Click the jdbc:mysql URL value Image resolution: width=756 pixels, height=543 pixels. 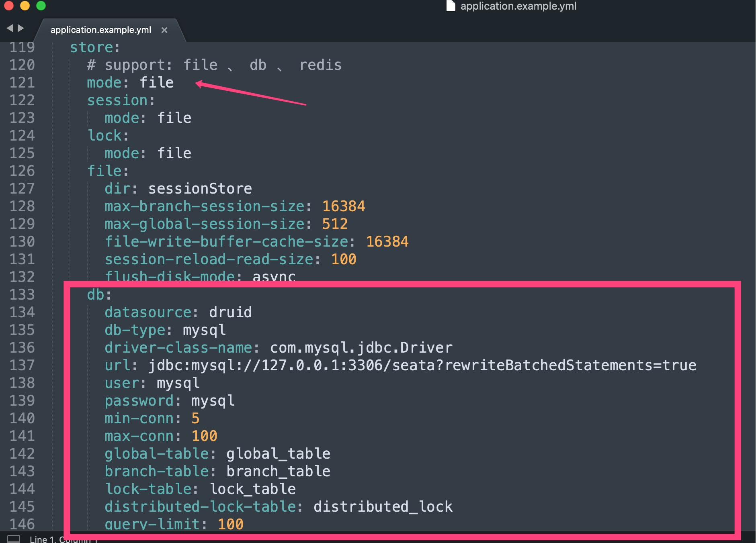pos(422,365)
